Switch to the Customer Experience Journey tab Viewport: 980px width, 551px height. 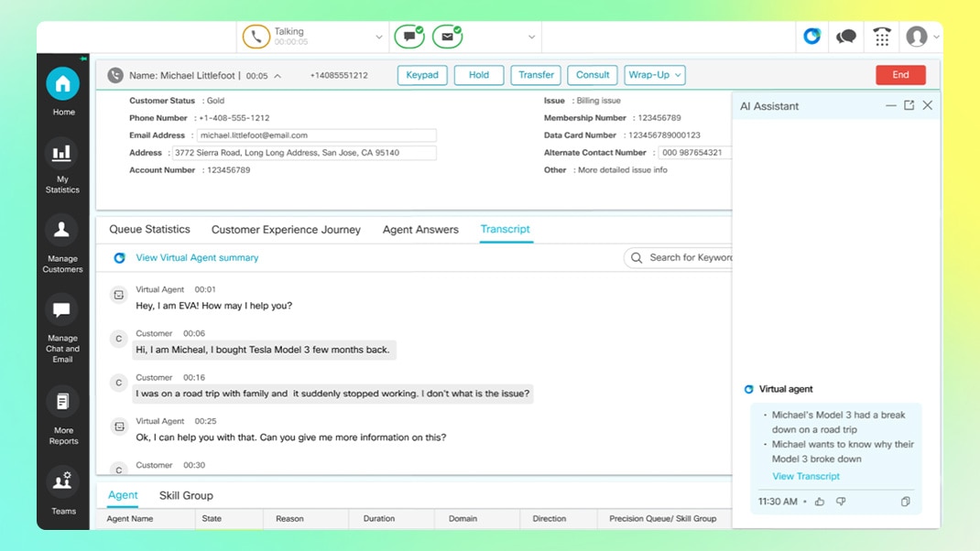(x=286, y=230)
